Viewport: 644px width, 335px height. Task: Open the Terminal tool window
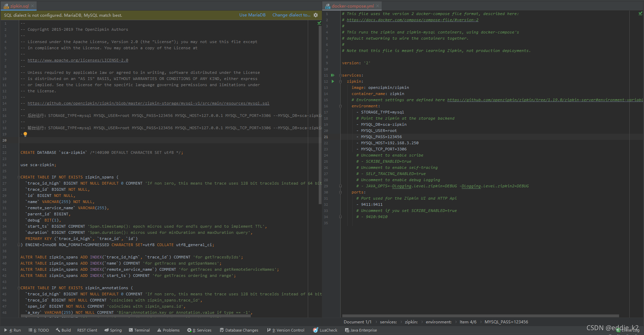coord(139,330)
